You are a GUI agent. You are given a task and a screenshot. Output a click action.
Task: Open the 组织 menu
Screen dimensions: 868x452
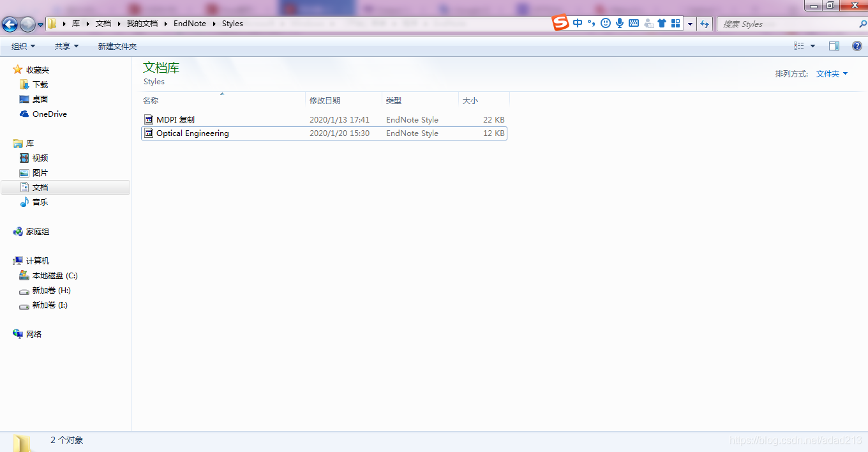click(24, 46)
